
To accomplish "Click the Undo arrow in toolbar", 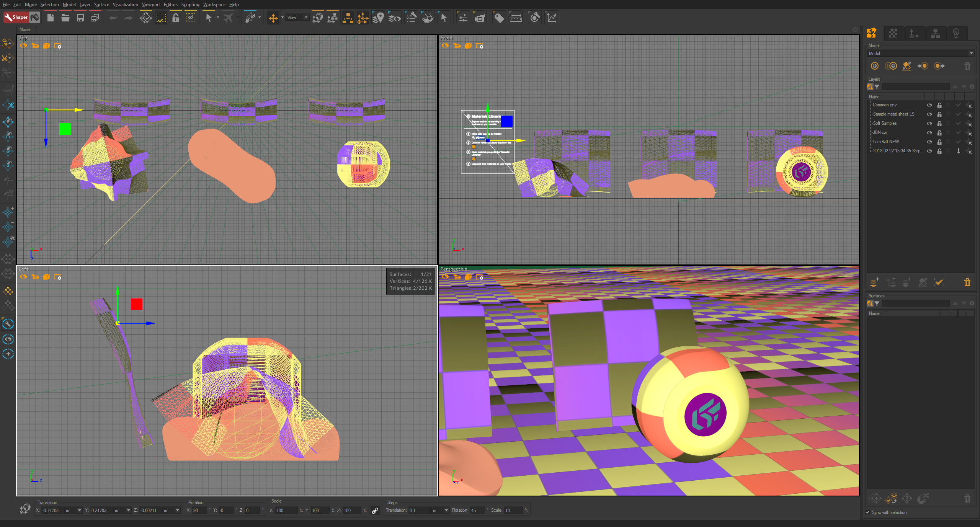I will click(113, 18).
